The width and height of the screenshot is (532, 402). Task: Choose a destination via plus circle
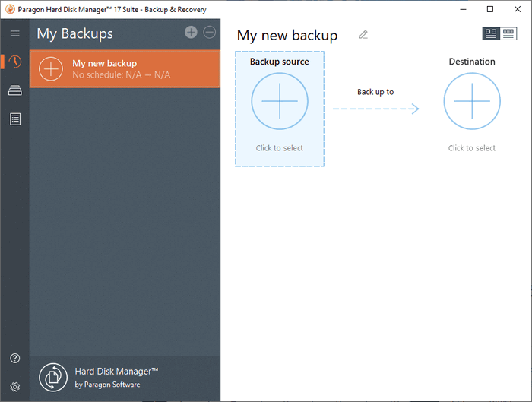point(472,101)
